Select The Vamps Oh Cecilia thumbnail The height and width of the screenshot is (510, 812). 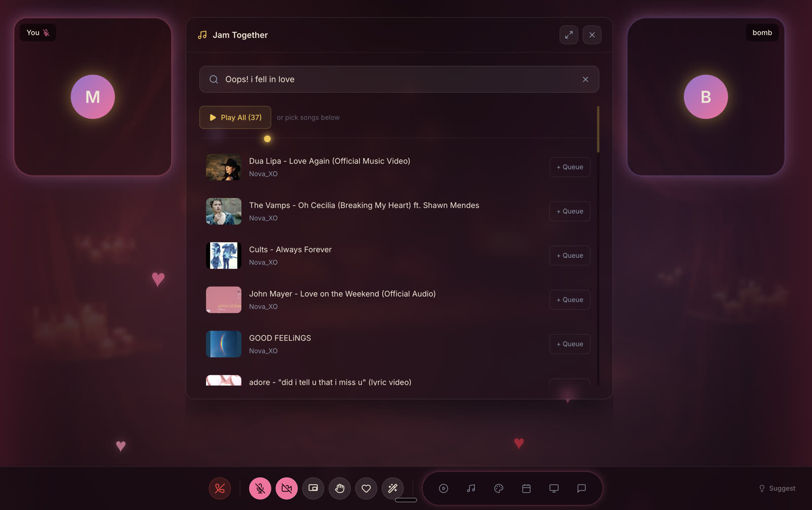point(224,211)
